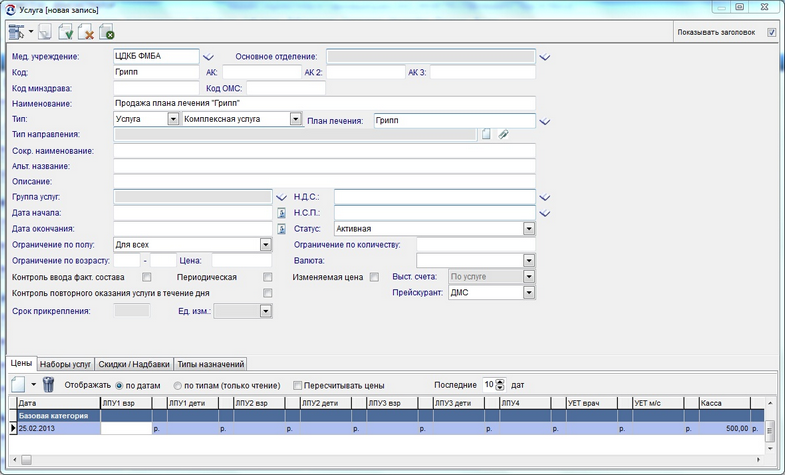Click the Альт. название input field

(324, 166)
